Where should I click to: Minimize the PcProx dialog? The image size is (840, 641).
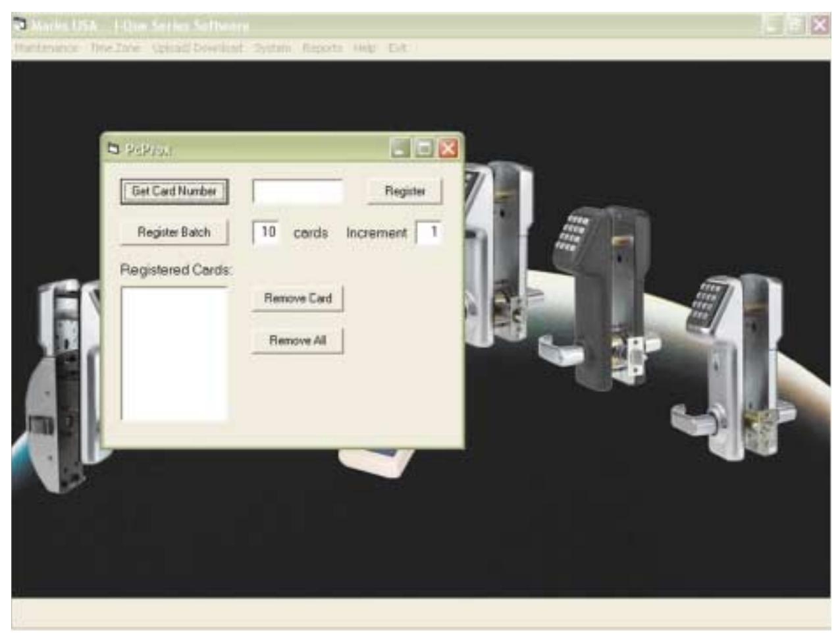pyautogui.click(x=400, y=148)
